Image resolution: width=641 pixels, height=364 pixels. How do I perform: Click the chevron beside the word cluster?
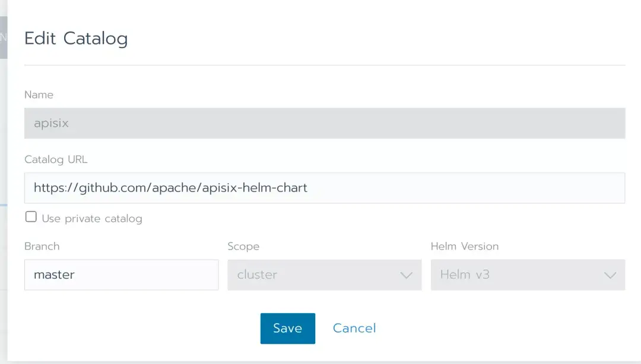click(x=406, y=274)
